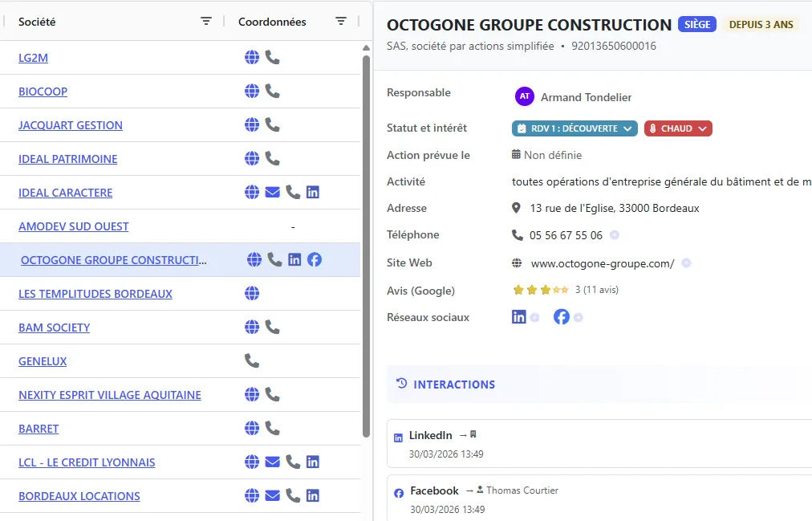Click the map pin beside the Bordeaux address
The height and width of the screenshot is (521, 812).
516,208
